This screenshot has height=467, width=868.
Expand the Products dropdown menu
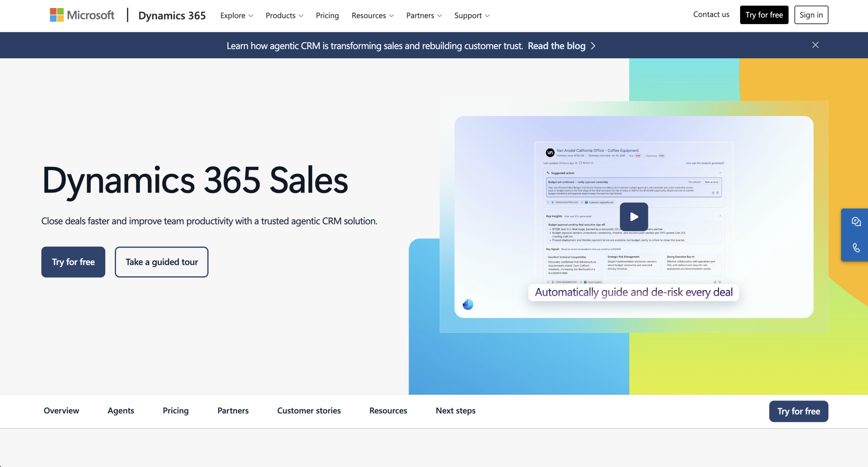284,16
